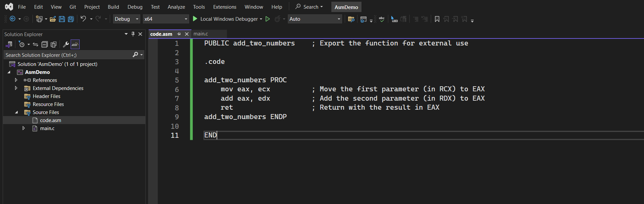Toggle pin on the Solution Explorer panel

133,34
